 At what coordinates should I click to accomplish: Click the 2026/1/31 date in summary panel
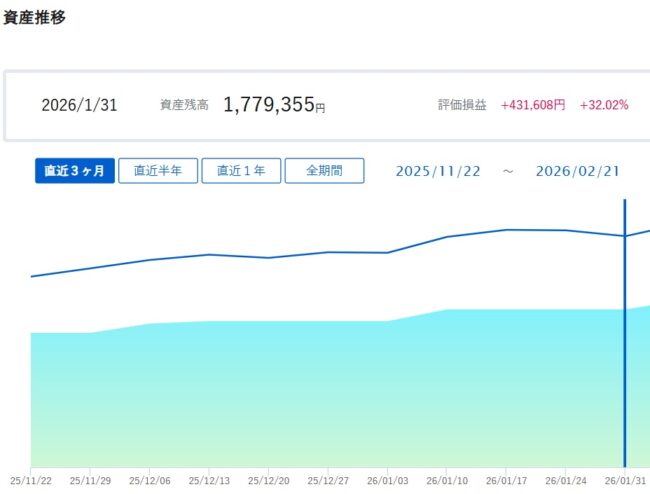coord(79,105)
